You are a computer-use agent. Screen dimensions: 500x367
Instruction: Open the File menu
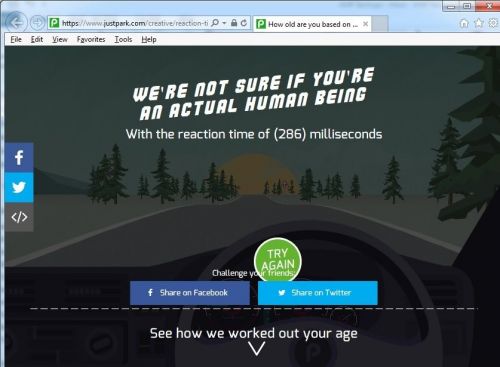click(x=16, y=39)
